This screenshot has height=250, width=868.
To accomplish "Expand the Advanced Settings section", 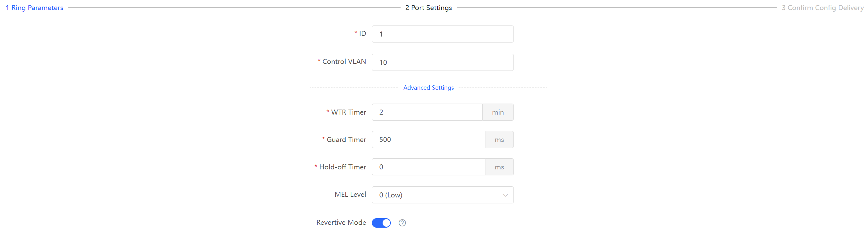I will click(428, 88).
